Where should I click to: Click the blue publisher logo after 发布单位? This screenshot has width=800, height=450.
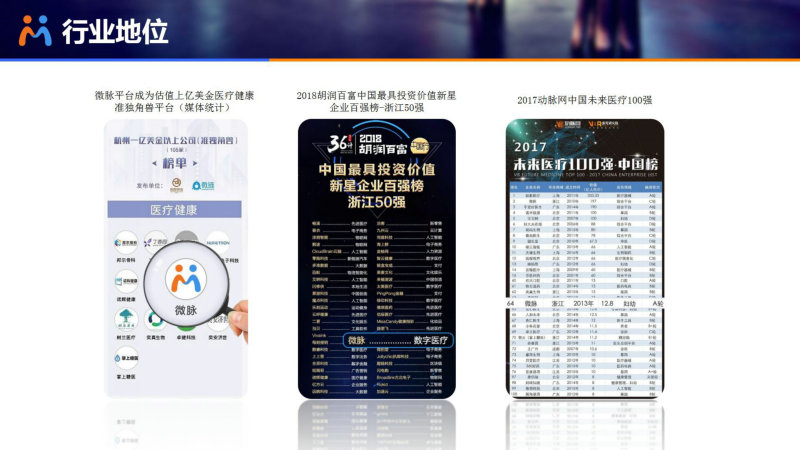click(203, 185)
